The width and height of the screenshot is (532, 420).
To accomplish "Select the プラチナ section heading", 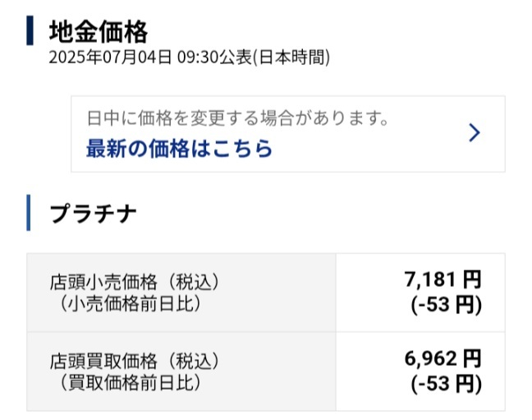I will [93, 214].
